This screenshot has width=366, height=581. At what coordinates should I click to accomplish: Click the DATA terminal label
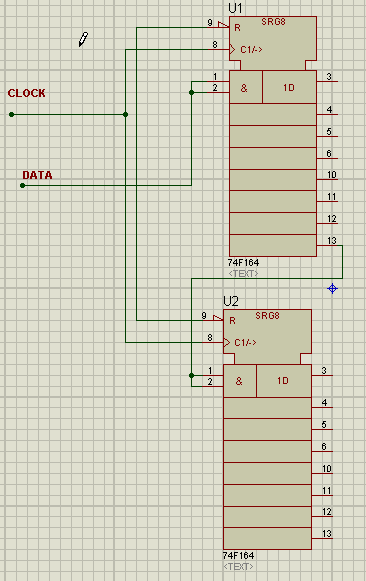pos(37,175)
